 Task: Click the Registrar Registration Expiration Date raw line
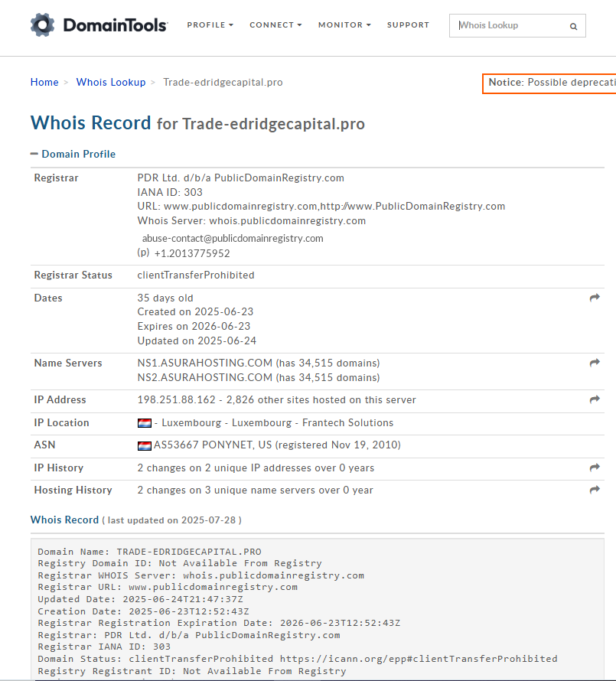coord(219,623)
